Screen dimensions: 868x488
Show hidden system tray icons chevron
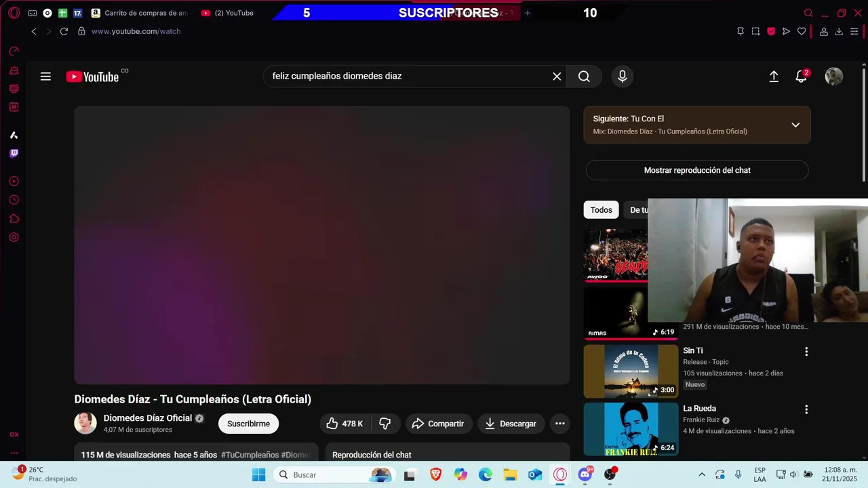click(x=701, y=474)
